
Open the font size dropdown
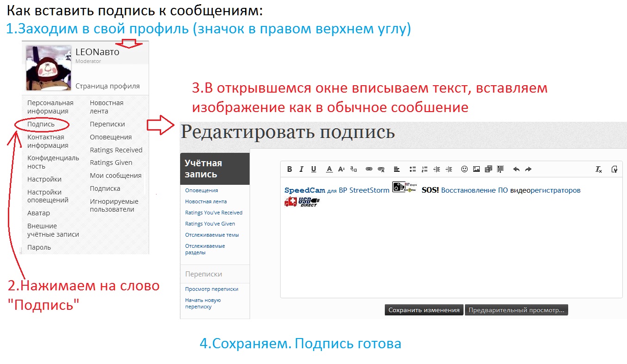click(341, 169)
